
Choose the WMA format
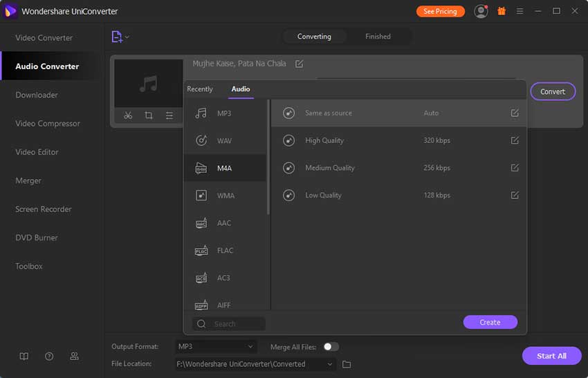(x=225, y=196)
